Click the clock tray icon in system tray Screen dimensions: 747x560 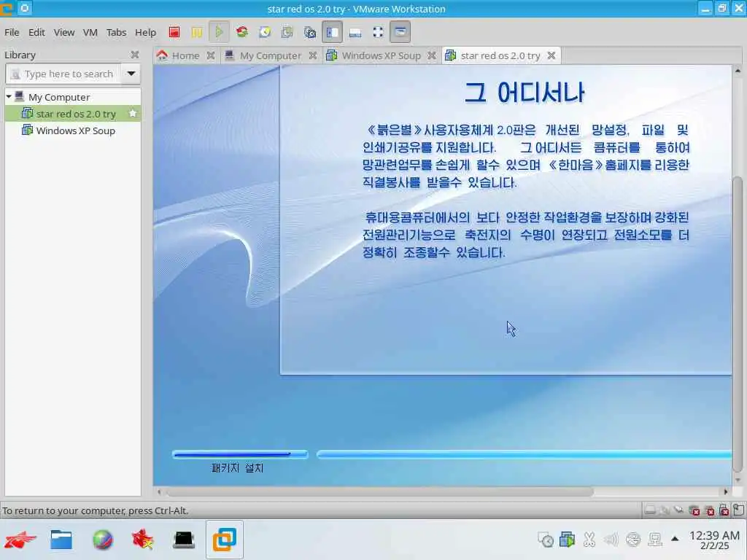(x=545, y=540)
